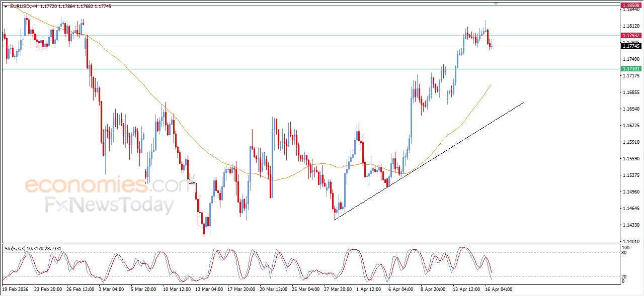Click the 3 Mar 04:00 time label

tap(111, 289)
